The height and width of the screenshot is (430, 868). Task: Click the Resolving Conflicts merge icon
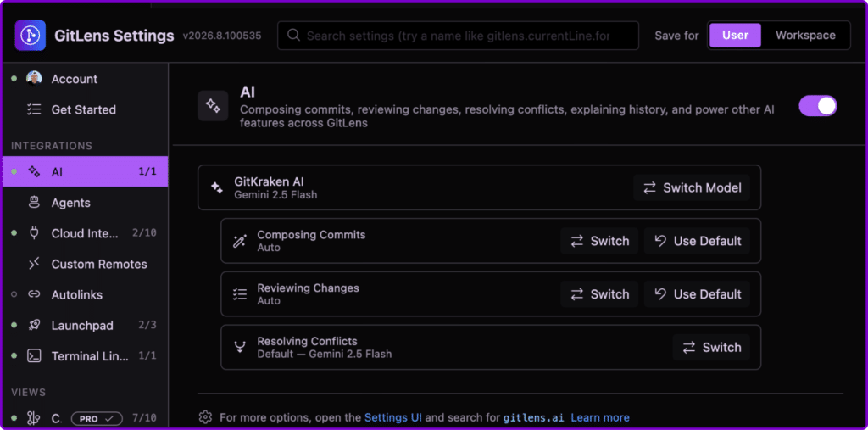239,348
